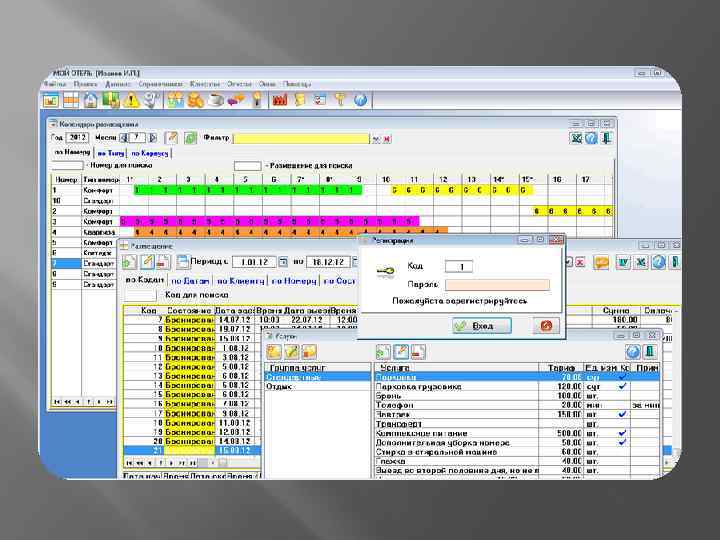Select the Отдых service group
This screenshot has width=720, height=540.
(x=318, y=387)
